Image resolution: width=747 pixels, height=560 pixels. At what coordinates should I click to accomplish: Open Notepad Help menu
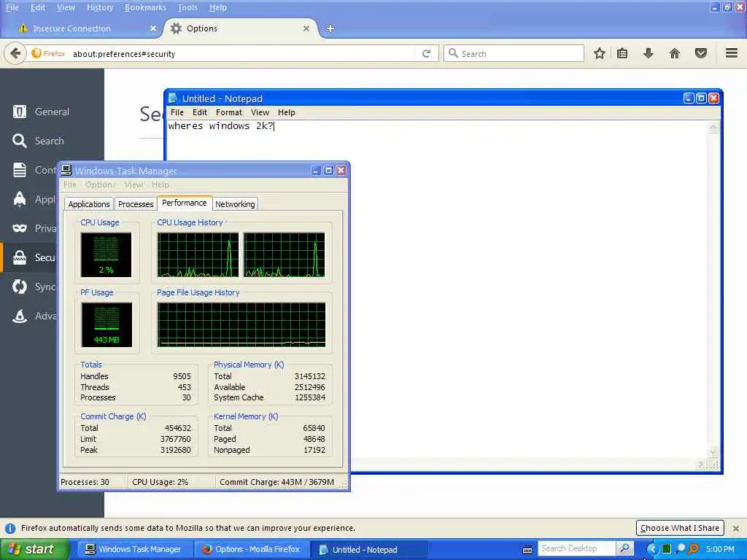[286, 112]
